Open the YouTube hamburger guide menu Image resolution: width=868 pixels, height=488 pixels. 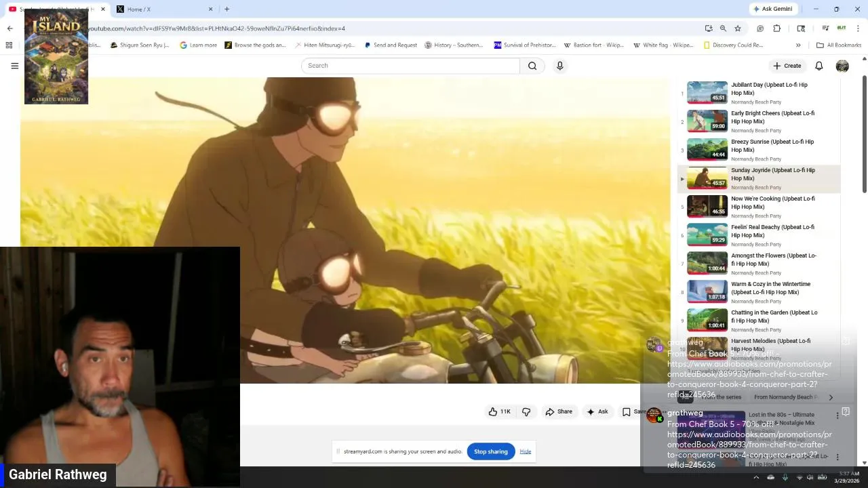14,66
